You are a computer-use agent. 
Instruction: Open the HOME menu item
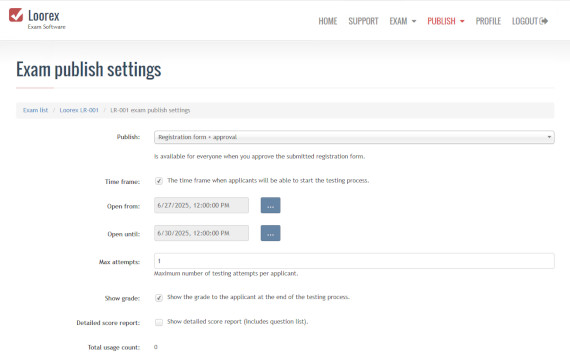pos(328,21)
